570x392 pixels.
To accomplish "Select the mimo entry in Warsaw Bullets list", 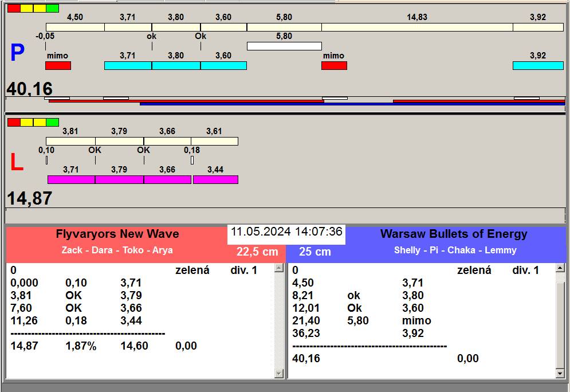I will point(416,321).
